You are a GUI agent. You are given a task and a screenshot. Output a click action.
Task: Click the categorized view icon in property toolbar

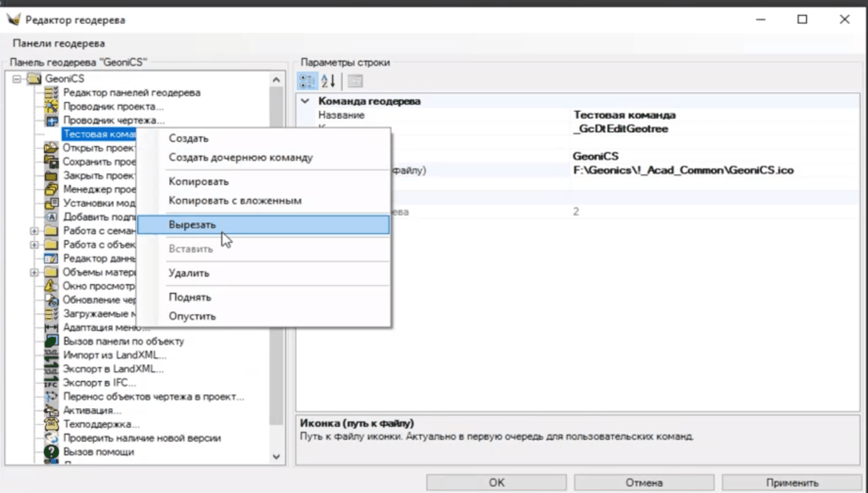(308, 81)
